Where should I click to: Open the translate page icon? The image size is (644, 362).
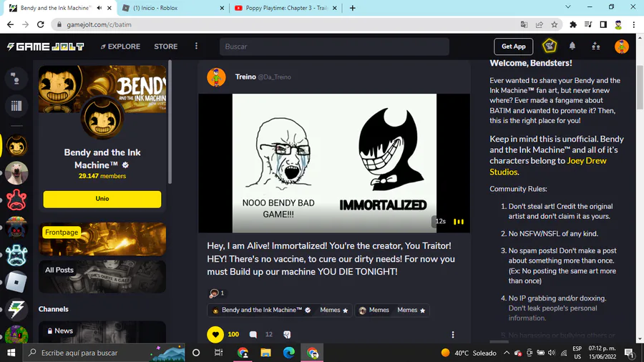524,24
